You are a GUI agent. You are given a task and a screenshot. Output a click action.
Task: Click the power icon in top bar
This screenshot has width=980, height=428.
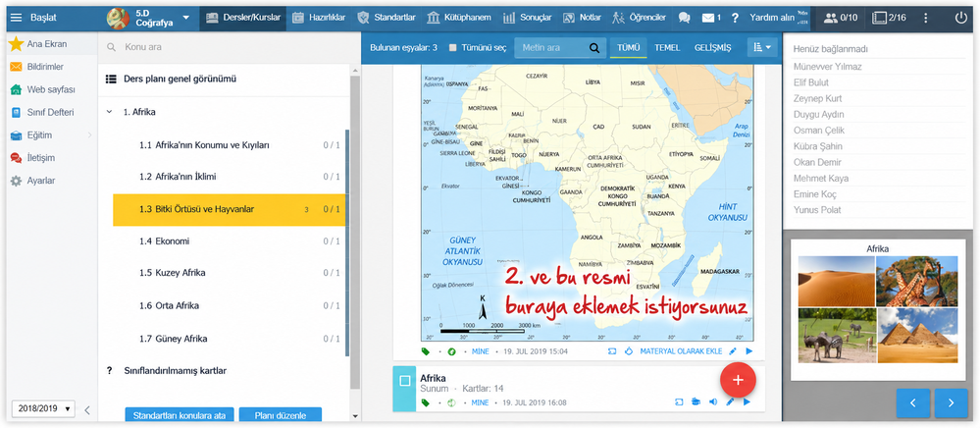(x=960, y=18)
